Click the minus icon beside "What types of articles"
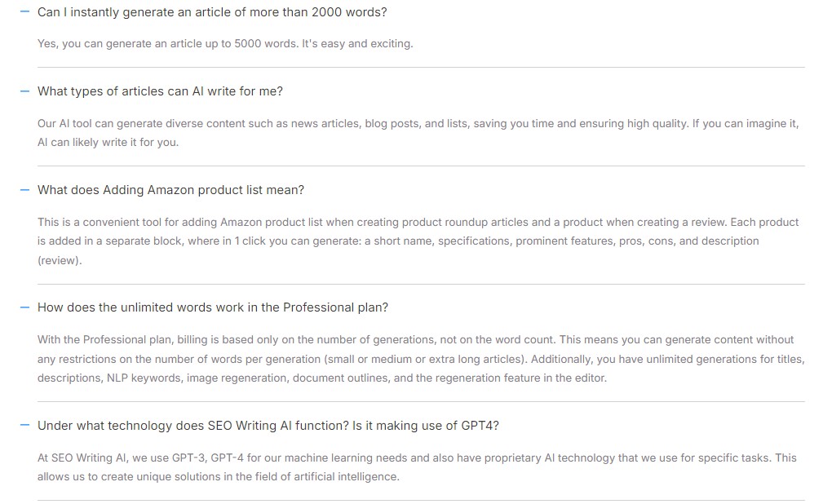 tap(24, 91)
